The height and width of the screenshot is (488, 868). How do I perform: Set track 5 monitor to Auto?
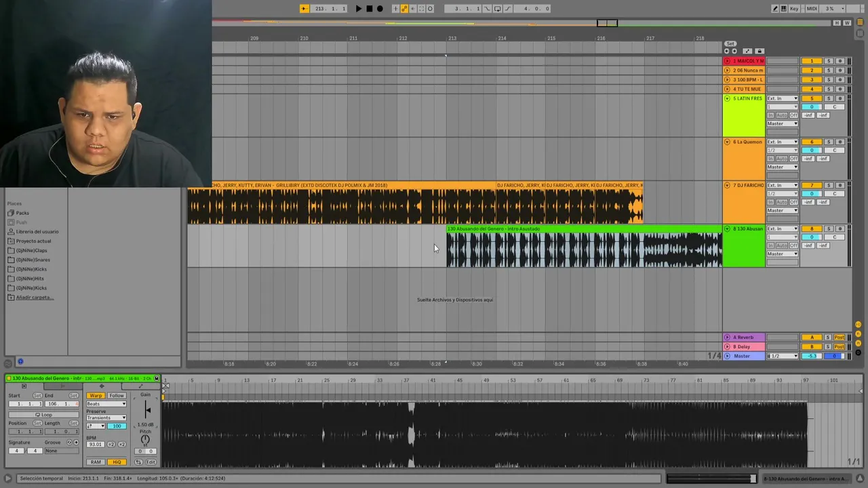point(782,115)
